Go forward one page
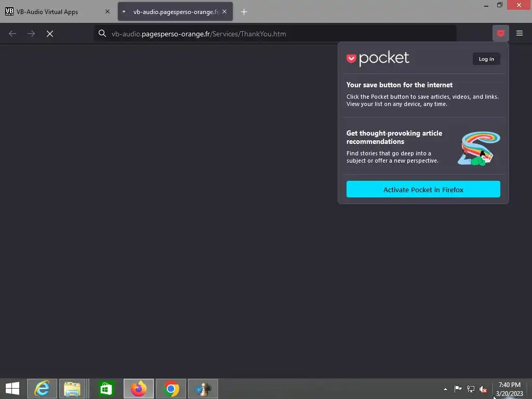The image size is (532, 399). pyautogui.click(x=31, y=34)
